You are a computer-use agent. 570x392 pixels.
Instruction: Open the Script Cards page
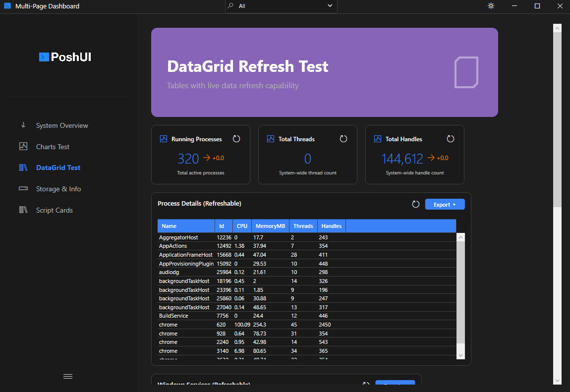55,210
